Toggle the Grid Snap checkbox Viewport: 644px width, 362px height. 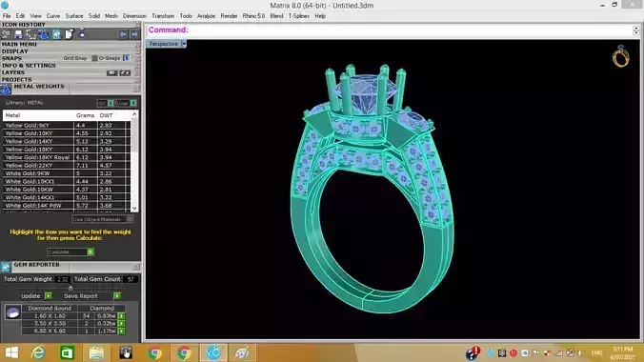(94, 58)
